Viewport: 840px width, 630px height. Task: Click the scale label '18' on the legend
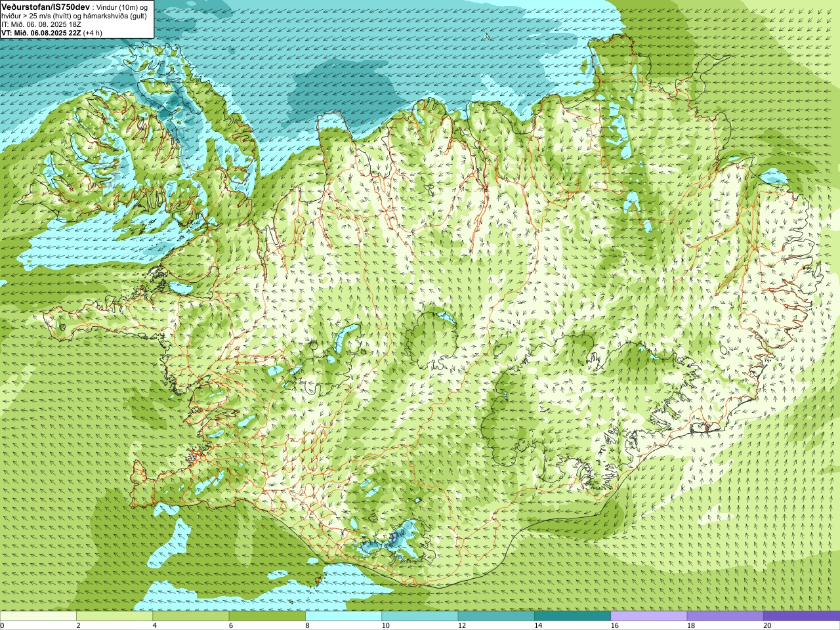point(691,625)
